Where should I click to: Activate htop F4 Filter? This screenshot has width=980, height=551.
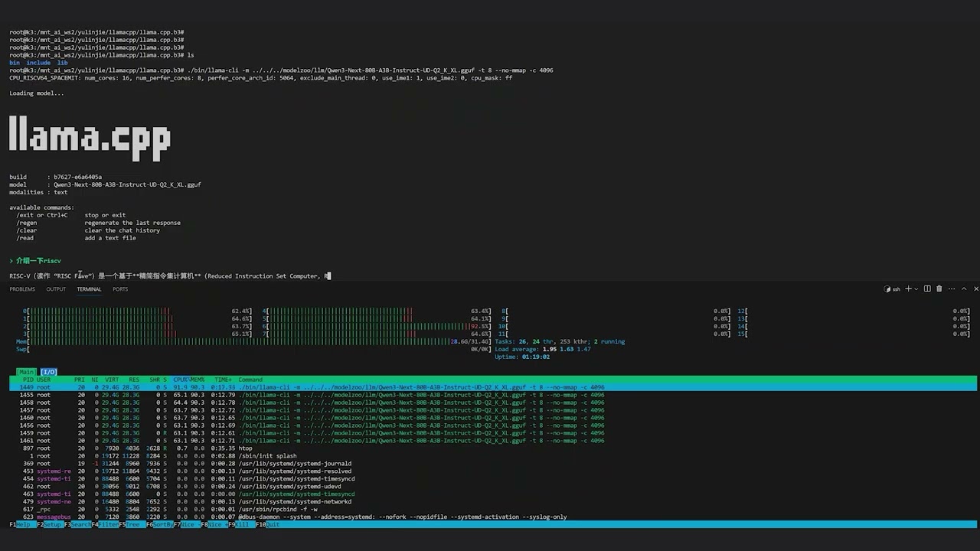[x=106, y=525]
